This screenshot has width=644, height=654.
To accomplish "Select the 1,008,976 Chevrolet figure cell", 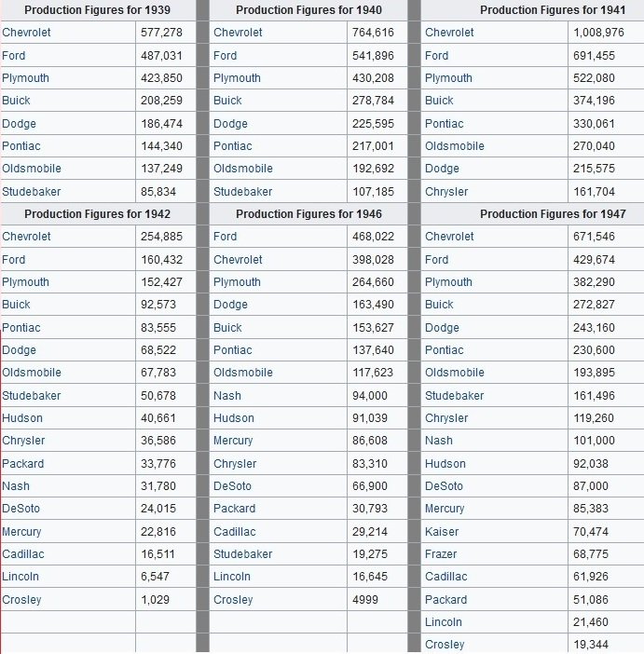I will click(598, 33).
